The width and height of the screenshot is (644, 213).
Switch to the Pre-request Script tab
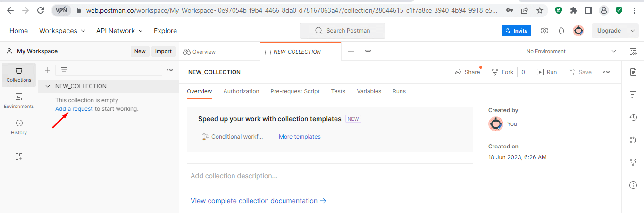(x=295, y=91)
